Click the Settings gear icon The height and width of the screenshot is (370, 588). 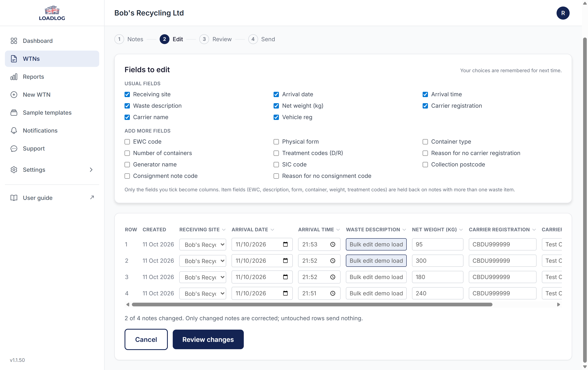14,169
